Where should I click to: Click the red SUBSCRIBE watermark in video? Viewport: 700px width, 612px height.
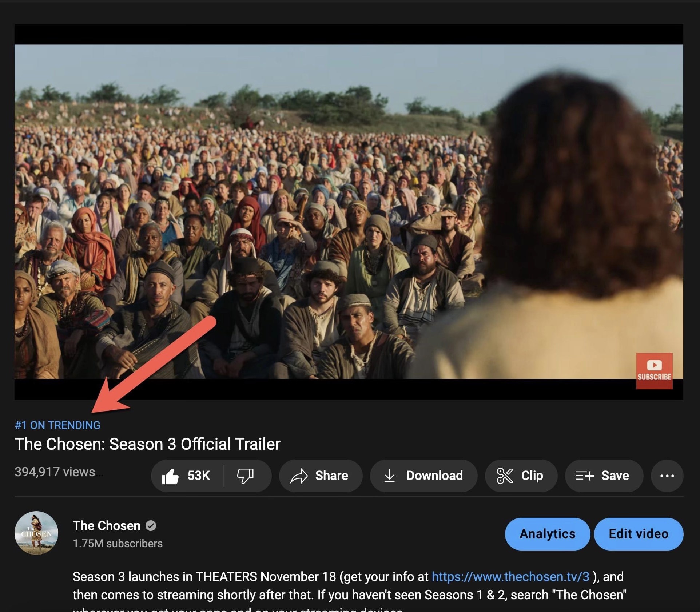tap(654, 371)
